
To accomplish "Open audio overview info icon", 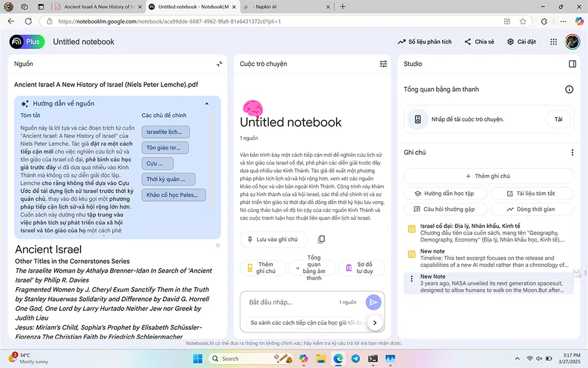I will pyautogui.click(x=569, y=89).
